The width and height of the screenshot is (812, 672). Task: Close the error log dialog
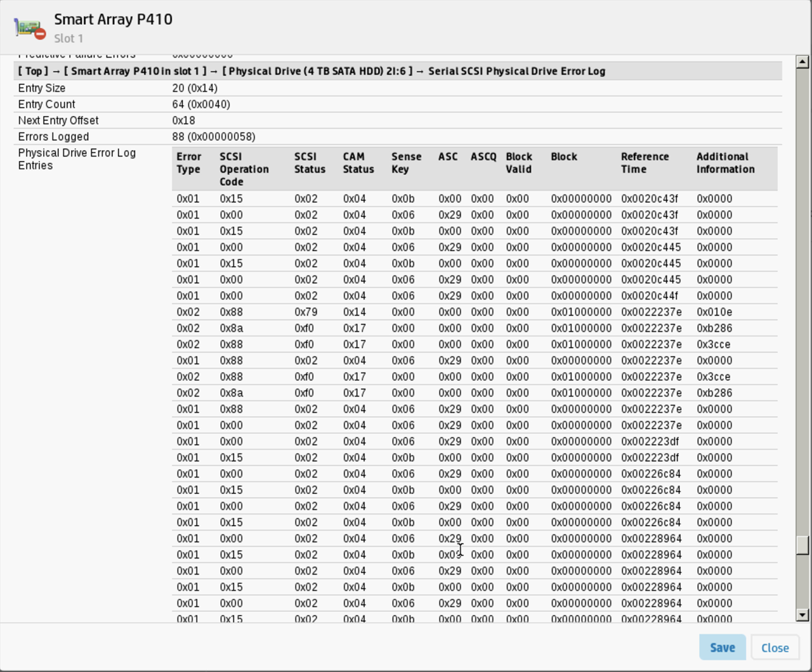(x=775, y=647)
